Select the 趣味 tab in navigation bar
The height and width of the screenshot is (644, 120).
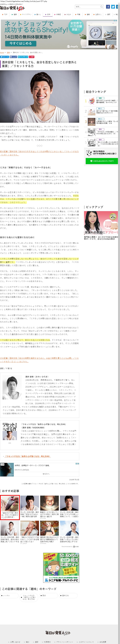tap(47, 14)
